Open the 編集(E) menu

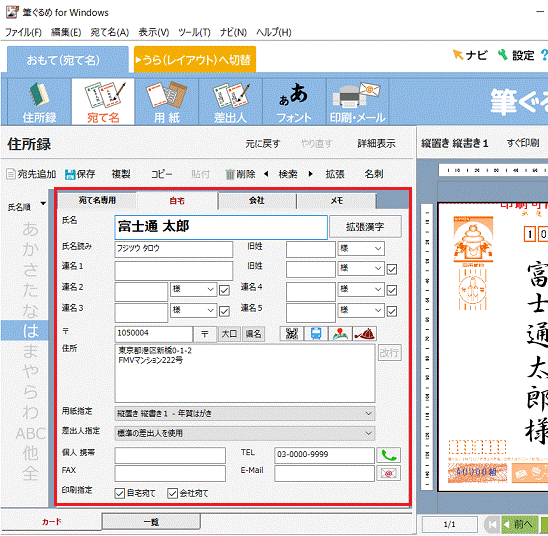tap(66, 32)
